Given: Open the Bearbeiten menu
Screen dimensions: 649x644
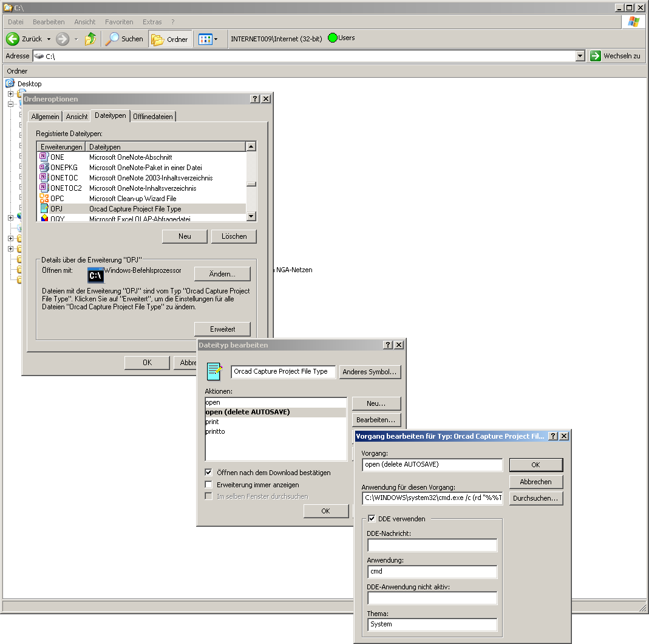Looking at the screenshot, I should pos(49,22).
